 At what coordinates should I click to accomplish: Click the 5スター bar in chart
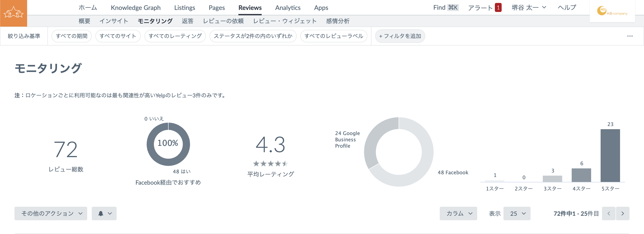tap(610, 155)
